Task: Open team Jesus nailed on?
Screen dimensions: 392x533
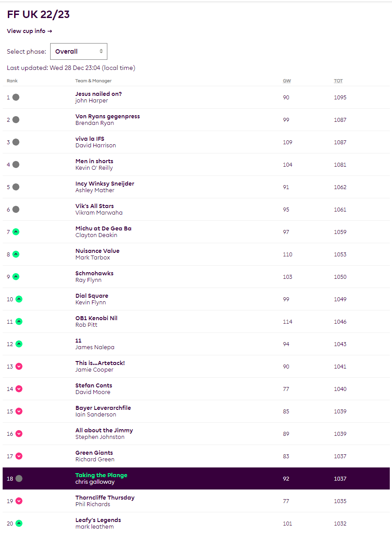Action: coord(99,94)
